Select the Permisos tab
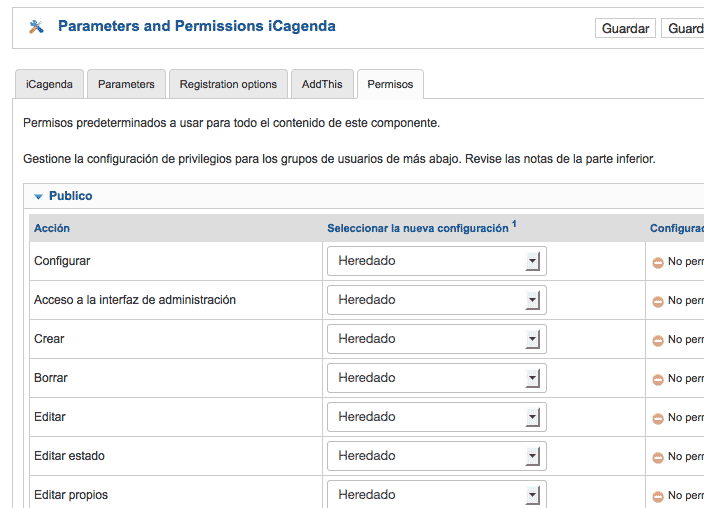This screenshot has width=704, height=508. tap(390, 84)
